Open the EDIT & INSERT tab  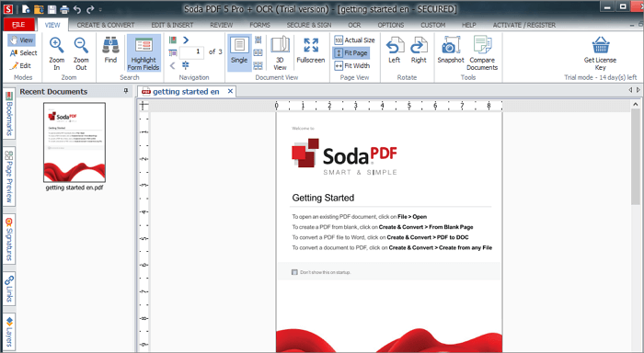point(172,25)
